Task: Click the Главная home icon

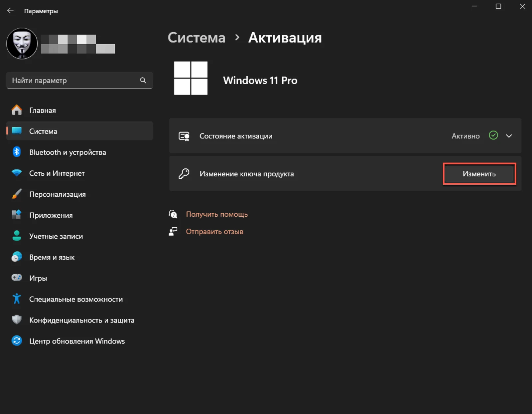Action: coord(17,110)
